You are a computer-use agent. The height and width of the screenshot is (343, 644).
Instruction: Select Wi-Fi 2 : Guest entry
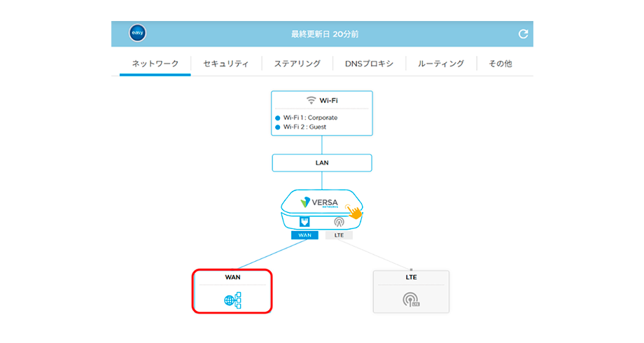click(x=304, y=127)
